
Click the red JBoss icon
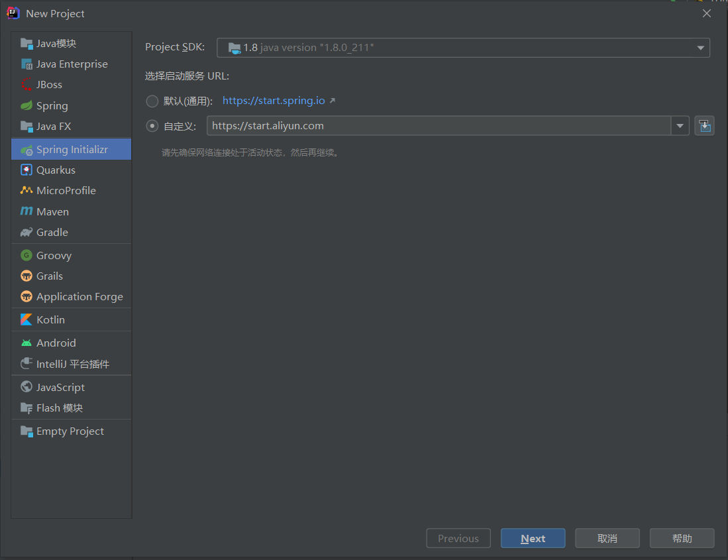coord(26,85)
